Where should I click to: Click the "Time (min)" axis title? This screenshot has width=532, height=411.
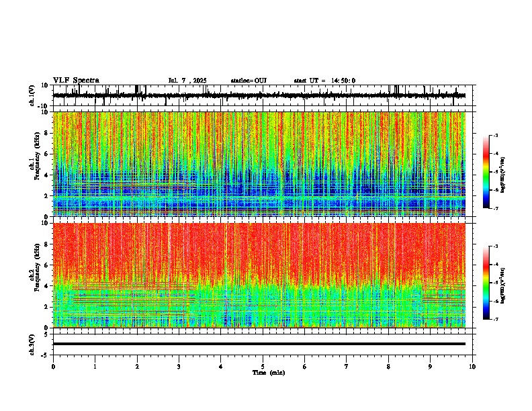tap(269, 373)
